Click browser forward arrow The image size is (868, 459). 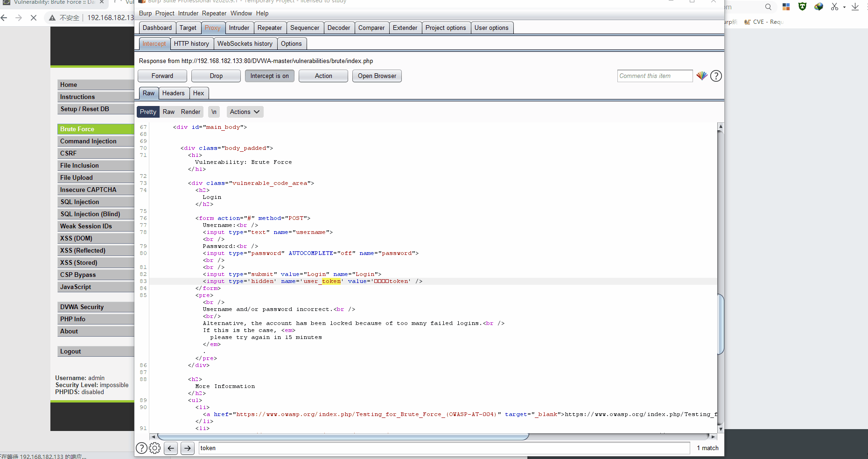coord(19,18)
